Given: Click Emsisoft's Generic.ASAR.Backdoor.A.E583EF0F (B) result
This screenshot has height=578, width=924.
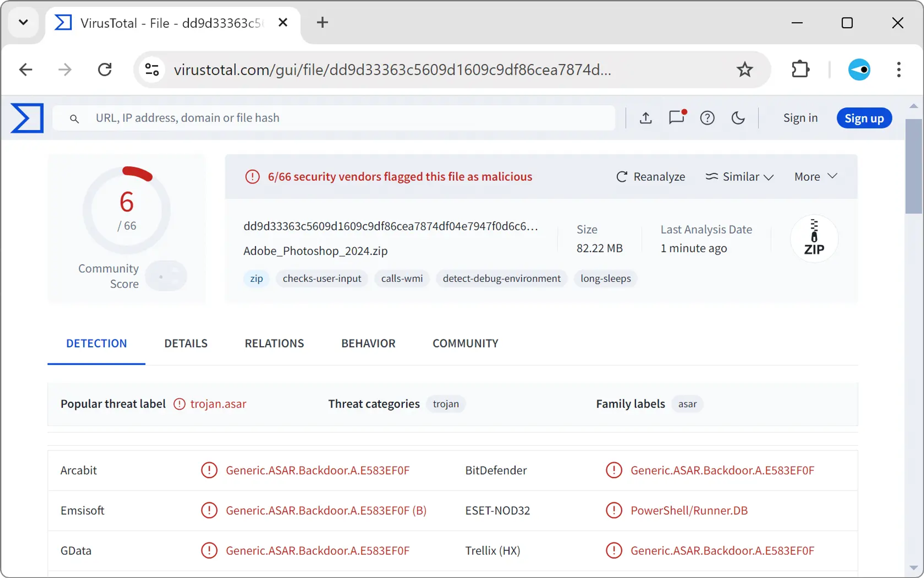Looking at the screenshot, I should pos(326,511).
